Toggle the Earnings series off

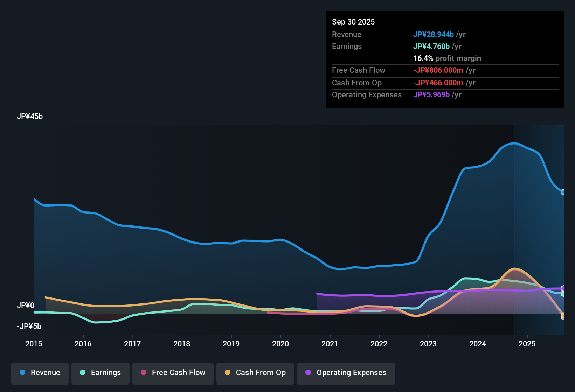(101, 373)
